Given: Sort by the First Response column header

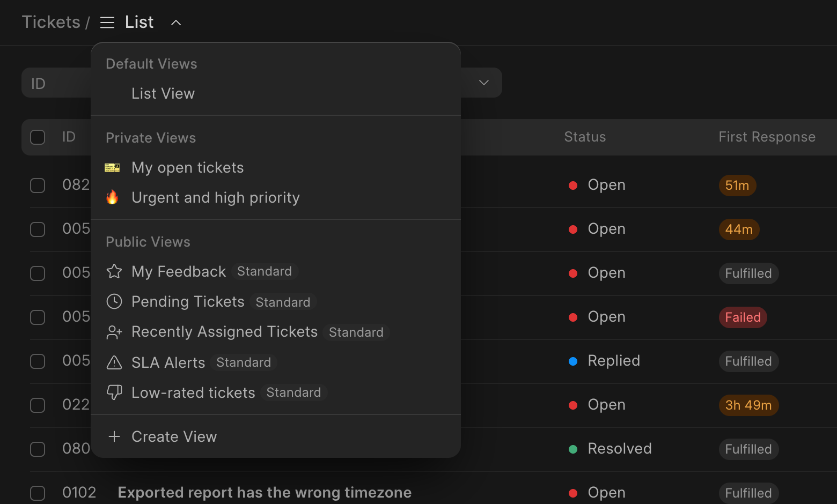Looking at the screenshot, I should (767, 137).
